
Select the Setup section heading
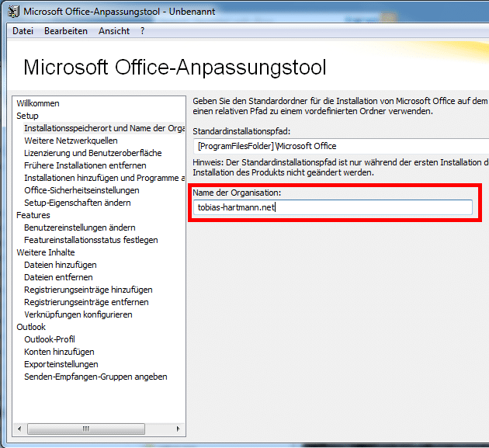click(27, 116)
